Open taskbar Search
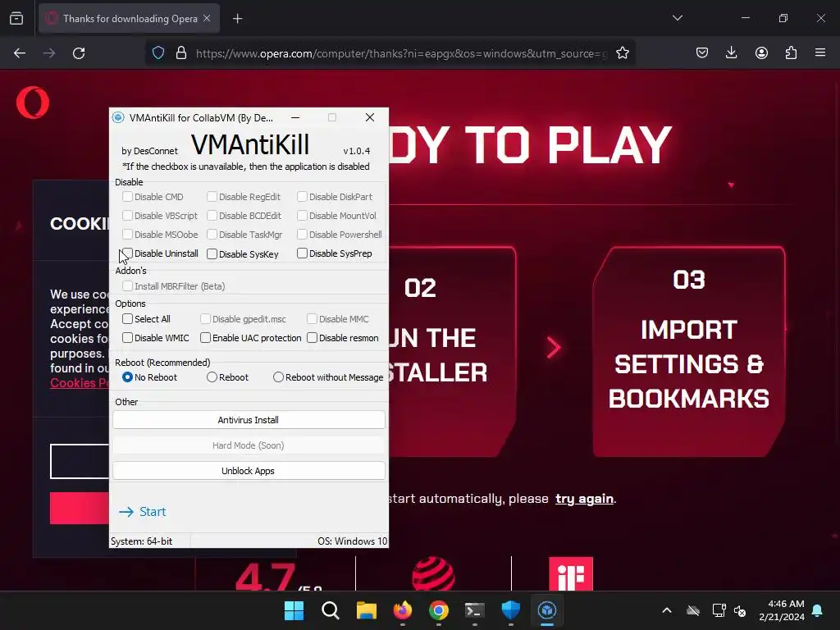The image size is (840, 630). [330, 610]
